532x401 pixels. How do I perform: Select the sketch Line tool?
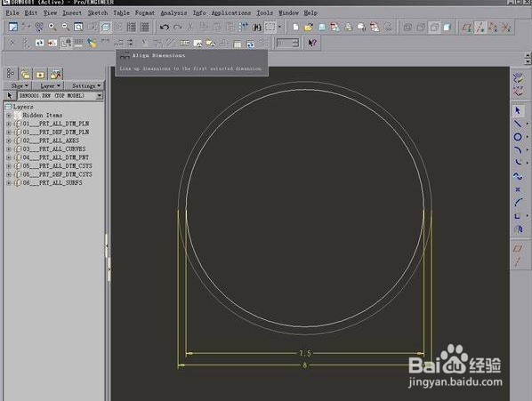[518, 124]
